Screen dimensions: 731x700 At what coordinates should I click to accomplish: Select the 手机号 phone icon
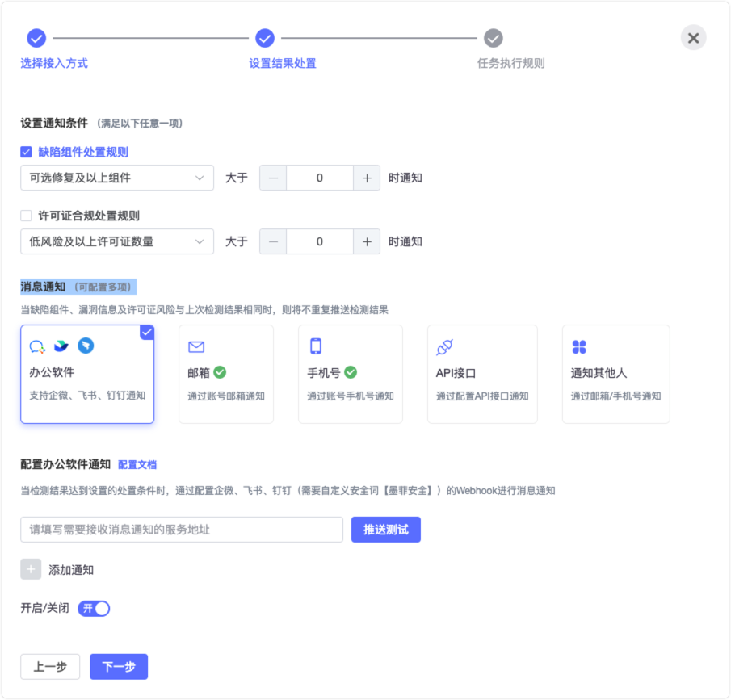(x=316, y=346)
